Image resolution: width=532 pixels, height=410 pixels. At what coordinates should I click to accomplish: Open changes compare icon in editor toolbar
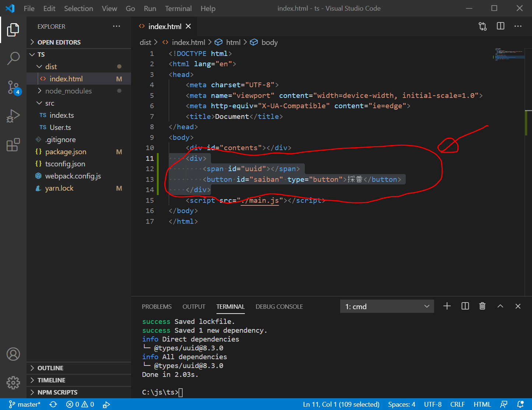[x=483, y=26]
